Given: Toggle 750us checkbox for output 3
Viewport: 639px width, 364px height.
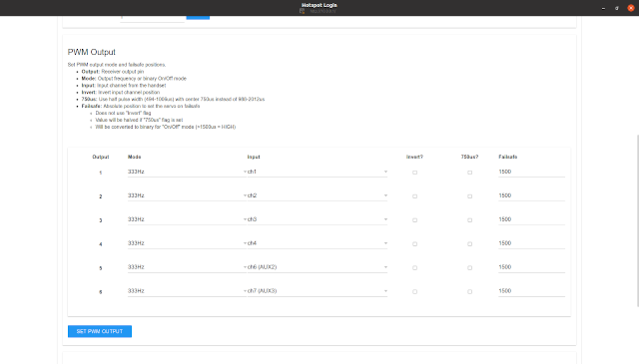Looking at the screenshot, I should [470, 220].
